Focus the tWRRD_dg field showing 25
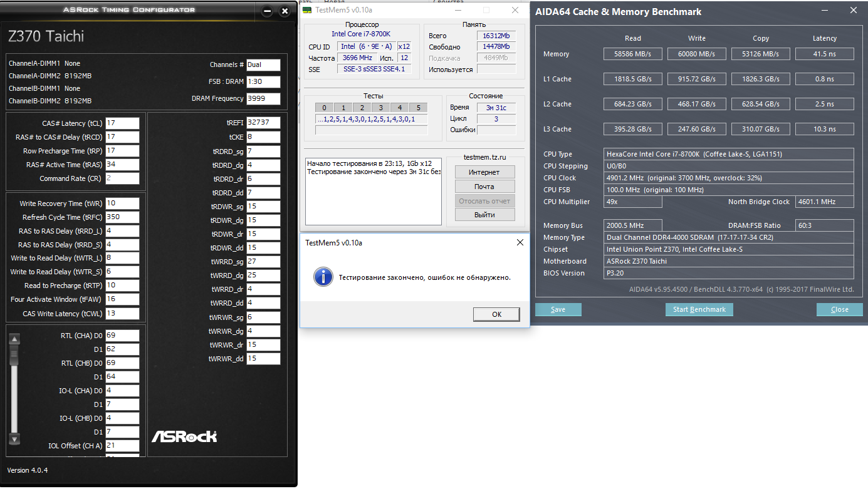 tap(263, 275)
